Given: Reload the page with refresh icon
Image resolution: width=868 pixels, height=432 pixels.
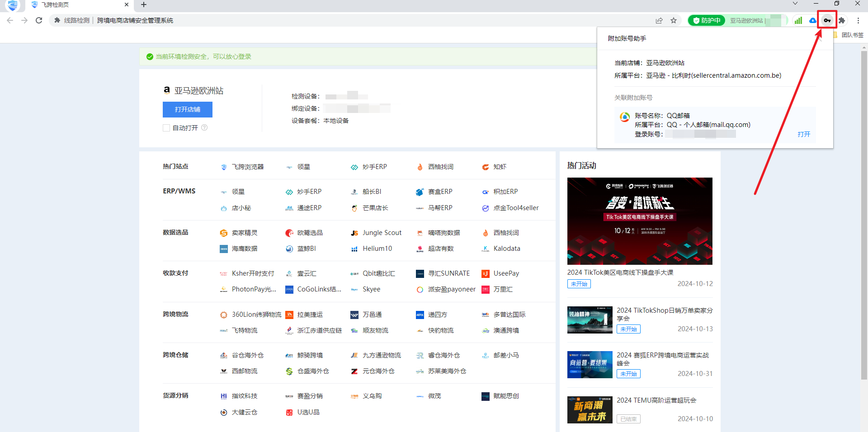Looking at the screenshot, I should (x=39, y=20).
